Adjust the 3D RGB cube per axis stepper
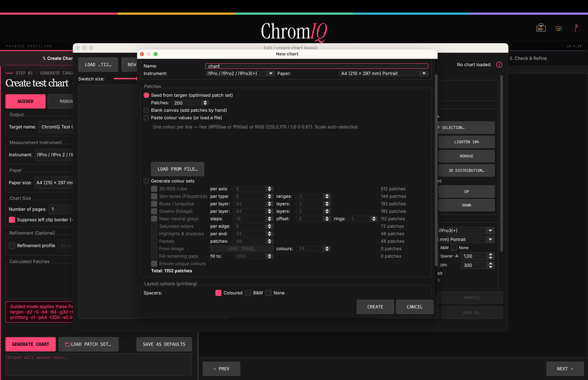The width and height of the screenshot is (588, 380). tap(269, 189)
